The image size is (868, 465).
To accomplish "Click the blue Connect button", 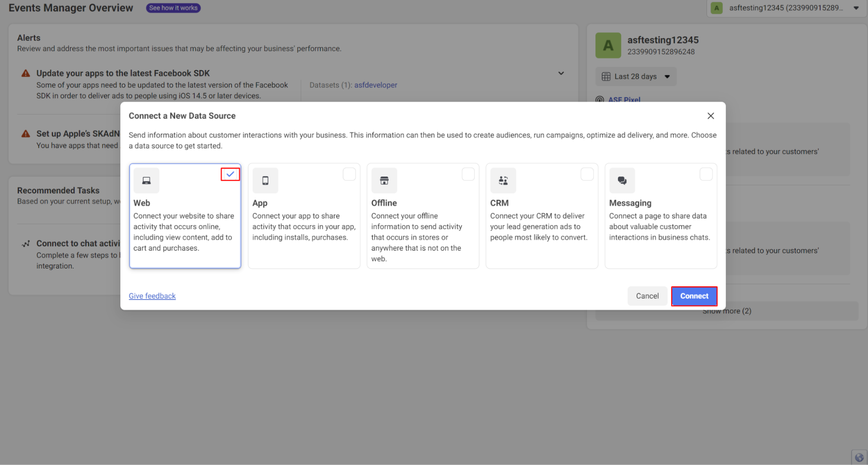I will point(694,296).
